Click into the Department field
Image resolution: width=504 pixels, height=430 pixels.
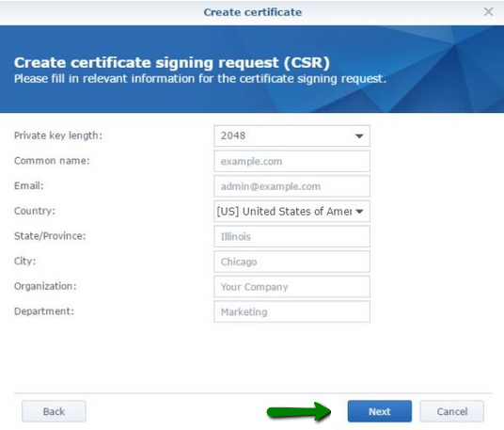pos(291,311)
